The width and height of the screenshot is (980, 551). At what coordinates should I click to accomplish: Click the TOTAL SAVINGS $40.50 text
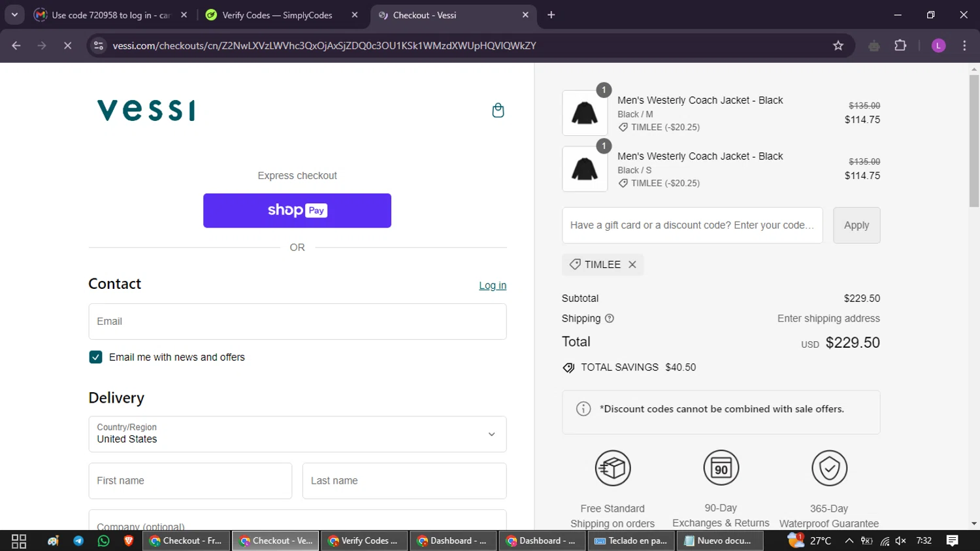pos(638,367)
